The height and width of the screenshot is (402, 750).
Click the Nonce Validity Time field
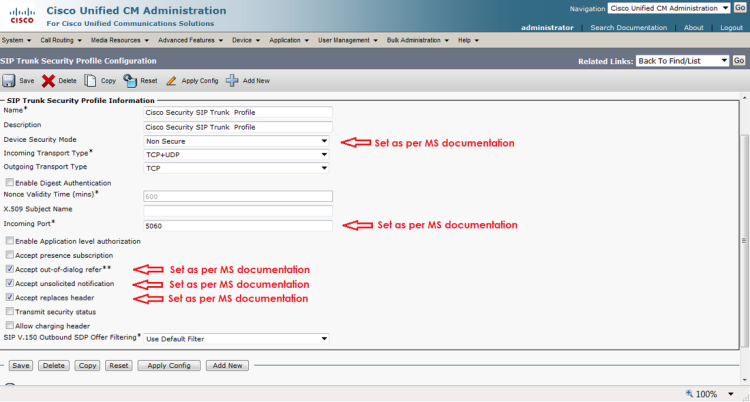[238, 196]
